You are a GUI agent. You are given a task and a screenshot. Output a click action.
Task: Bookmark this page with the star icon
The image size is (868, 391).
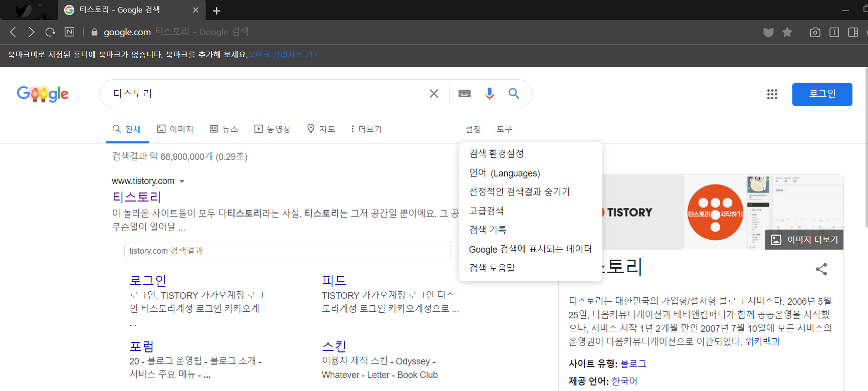coord(787,32)
